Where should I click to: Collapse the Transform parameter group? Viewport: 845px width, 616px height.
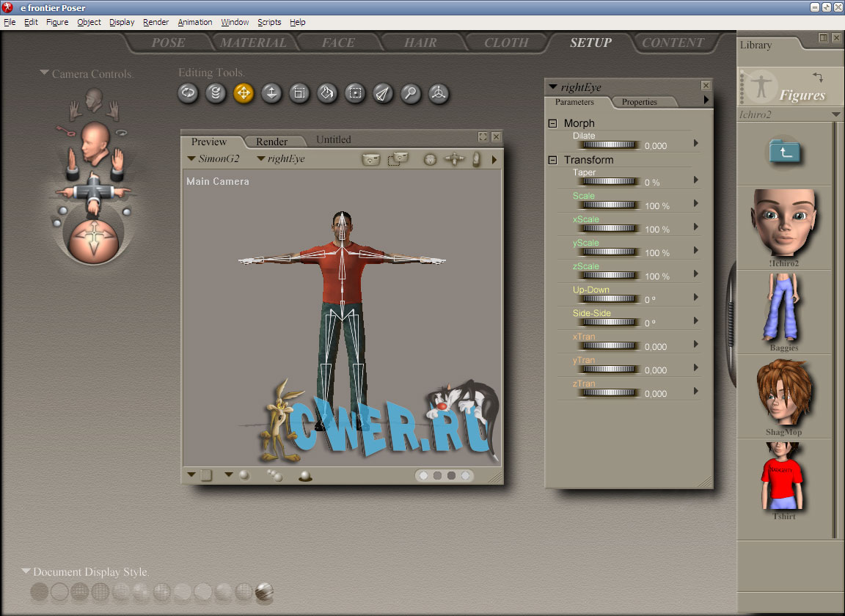[553, 160]
